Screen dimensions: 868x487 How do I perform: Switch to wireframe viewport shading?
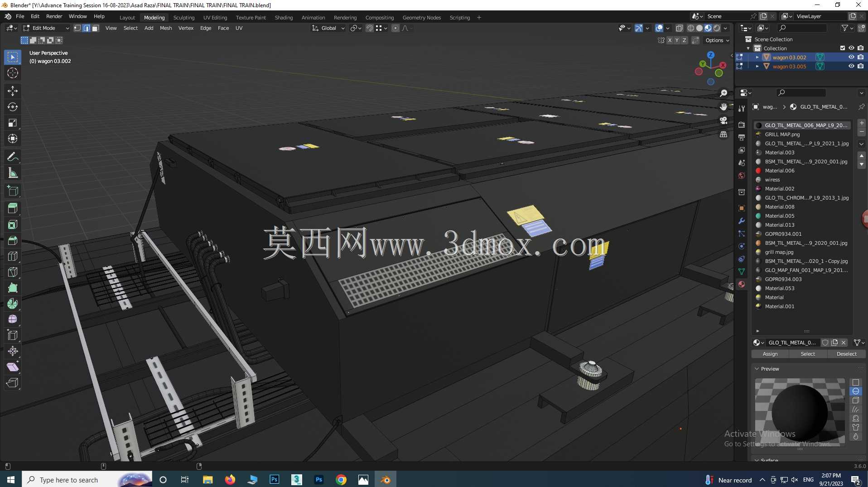tap(691, 28)
